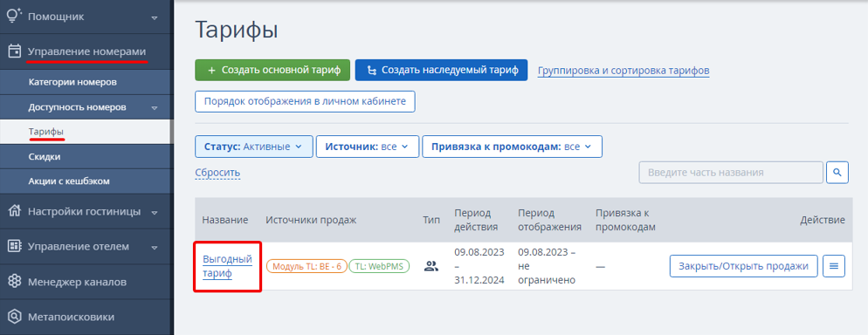The width and height of the screenshot is (868, 335).
Task: Open the Источник: все filter dropdown
Action: [x=368, y=147]
